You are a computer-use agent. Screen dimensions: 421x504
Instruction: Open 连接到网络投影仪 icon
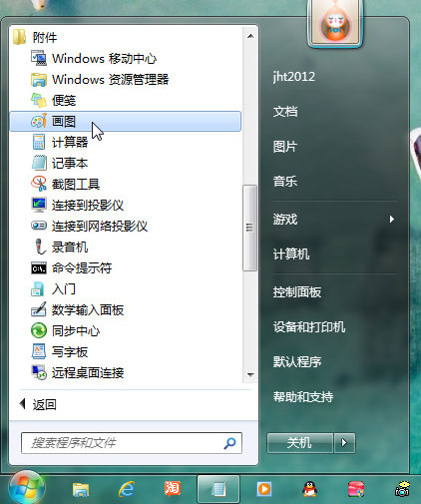(x=39, y=226)
